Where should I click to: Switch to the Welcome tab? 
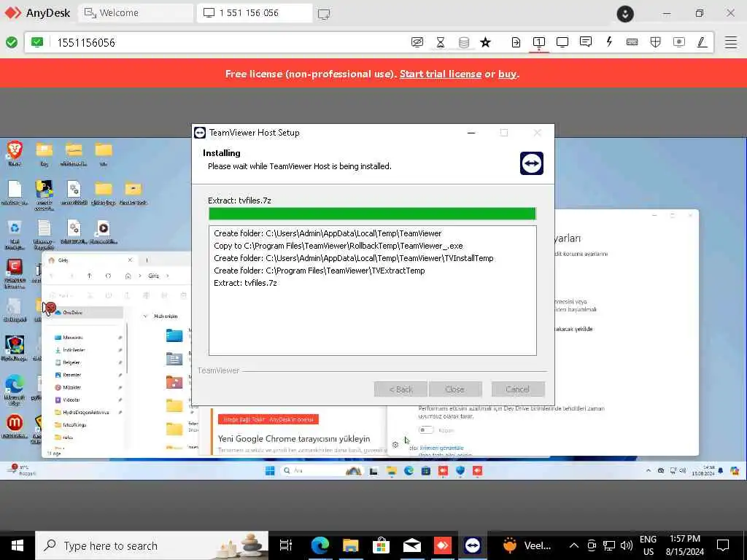point(136,13)
